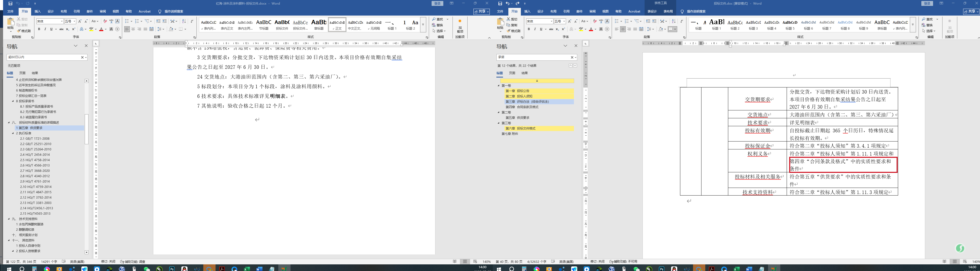Toggle center alignment in right Word window

point(623,29)
